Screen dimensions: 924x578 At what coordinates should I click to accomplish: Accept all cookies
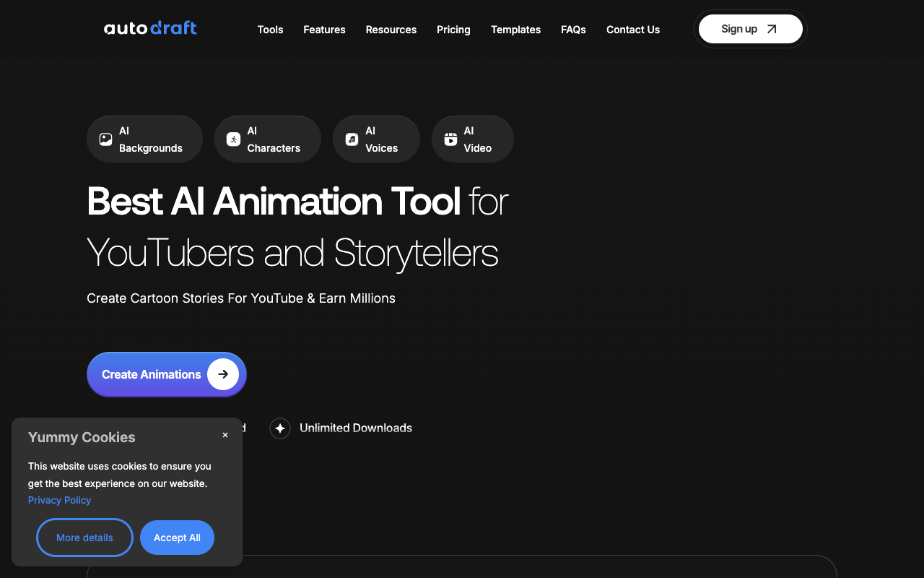pyautogui.click(x=177, y=538)
